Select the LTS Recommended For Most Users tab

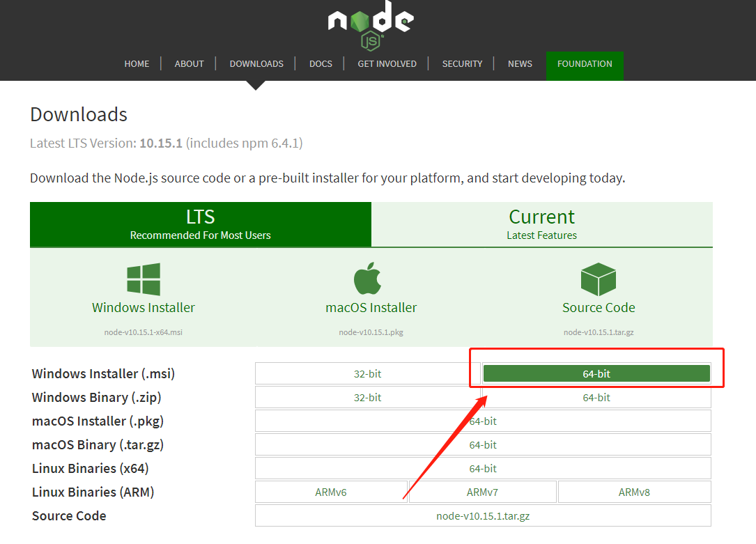pyautogui.click(x=201, y=224)
